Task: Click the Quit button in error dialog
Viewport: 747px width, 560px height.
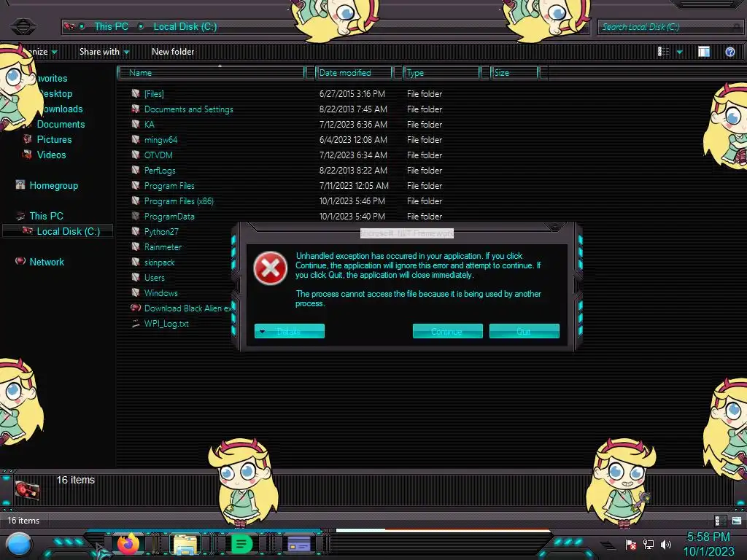Action: (x=524, y=331)
